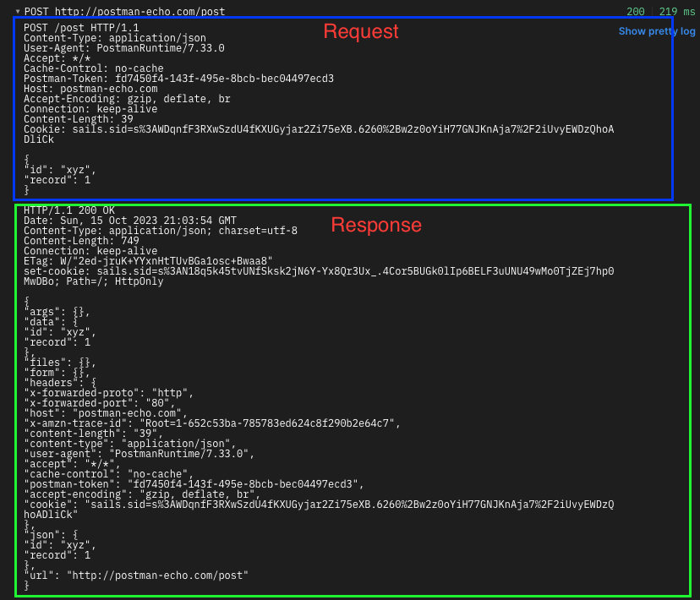Click the Show pretty log link
Screen dimensions: 700x600
[657, 31]
